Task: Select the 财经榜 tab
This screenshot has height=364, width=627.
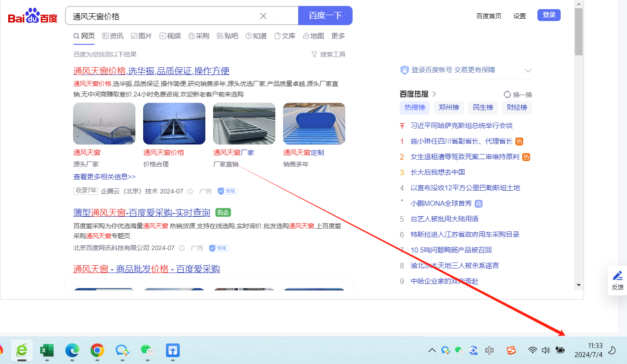Action: 517,107
